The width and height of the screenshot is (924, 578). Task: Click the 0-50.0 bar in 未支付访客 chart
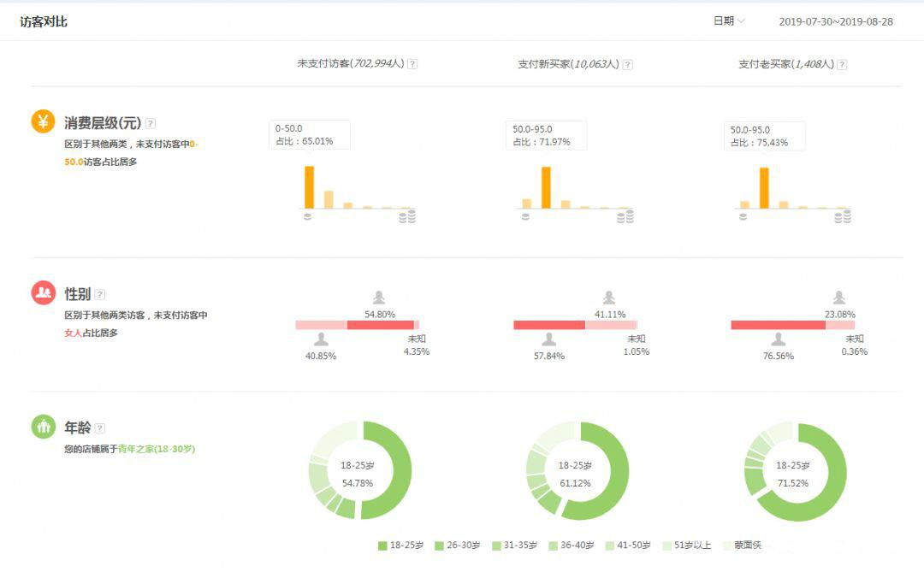coord(310,187)
